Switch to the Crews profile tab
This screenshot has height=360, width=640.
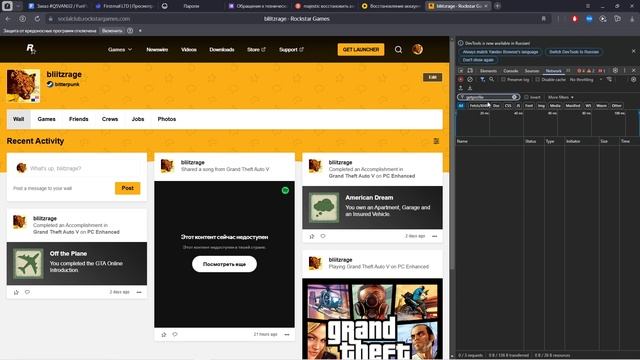pos(110,119)
